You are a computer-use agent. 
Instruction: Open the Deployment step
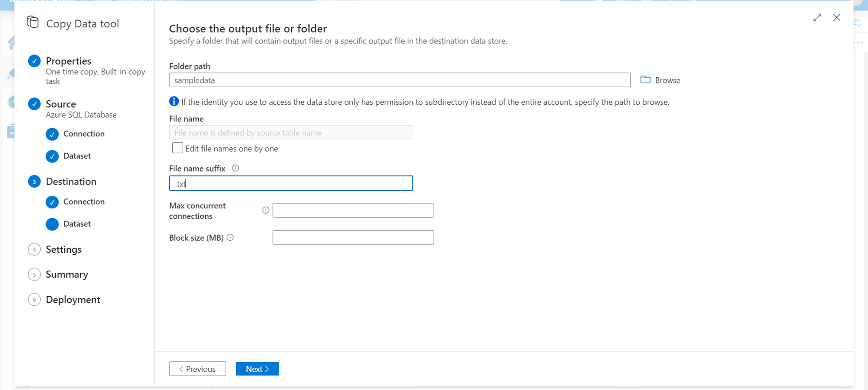click(73, 300)
